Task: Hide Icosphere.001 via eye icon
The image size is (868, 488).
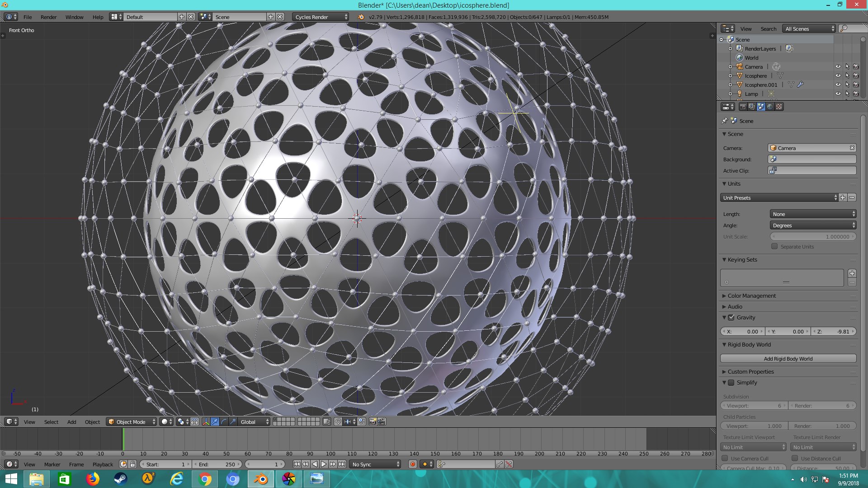Action: pyautogui.click(x=838, y=84)
